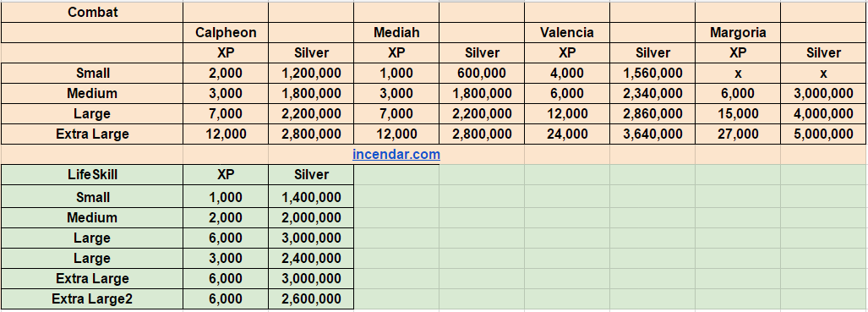Select the Mediah region header cell
Image resolution: width=868 pixels, height=312 pixels.
pos(396,33)
